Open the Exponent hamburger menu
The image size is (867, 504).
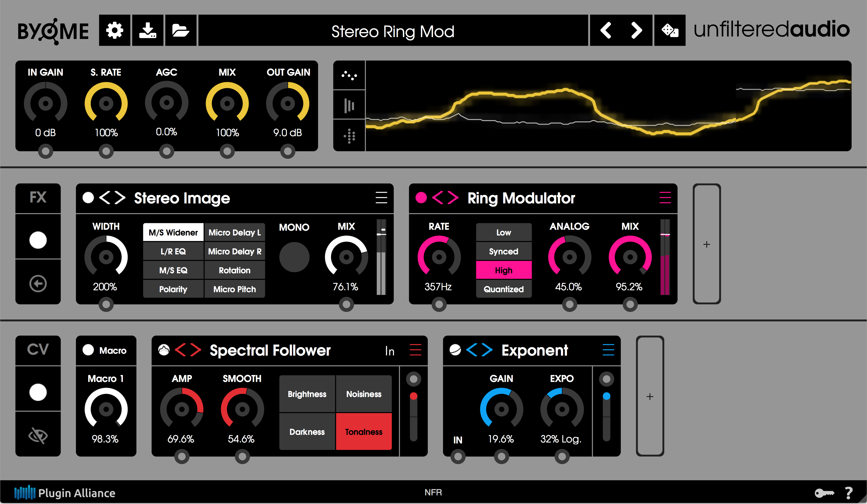(x=608, y=350)
